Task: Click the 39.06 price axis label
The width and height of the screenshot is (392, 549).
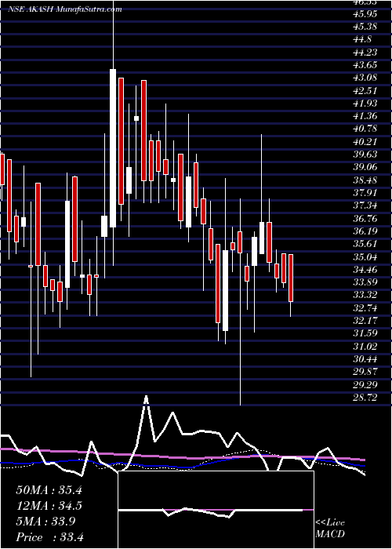Action: pyautogui.click(x=364, y=167)
